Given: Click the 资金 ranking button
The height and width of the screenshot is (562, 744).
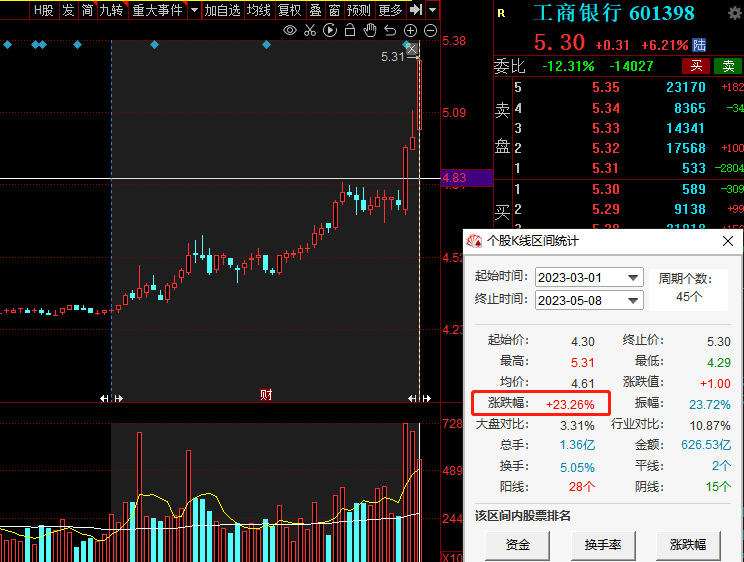Looking at the screenshot, I should pyautogui.click(x=517, y=545).
